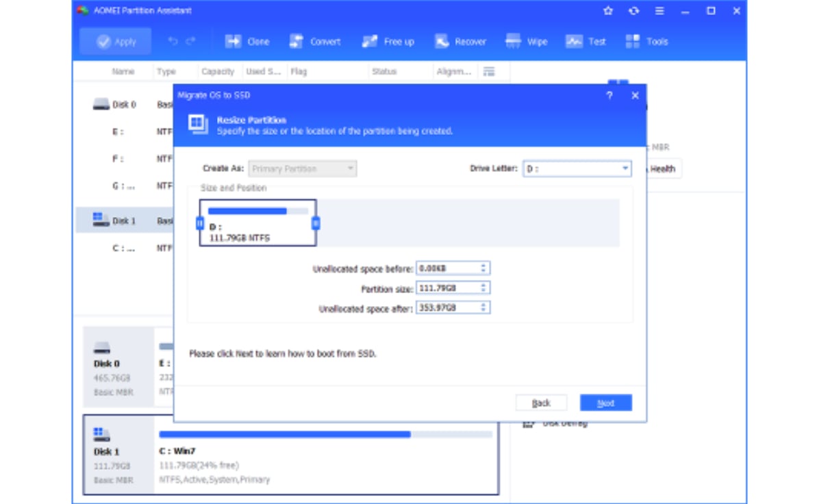
Task: Click the Capacity column header
Action: (218, 71)
